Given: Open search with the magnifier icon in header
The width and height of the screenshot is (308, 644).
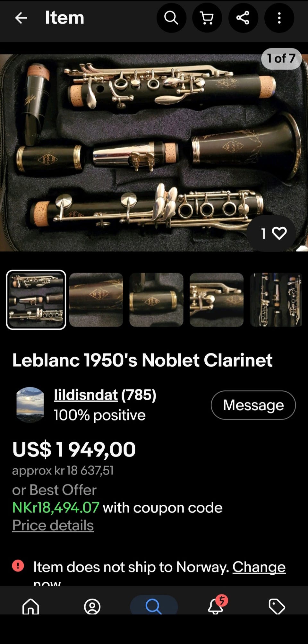Looking at the screenshot, I should pyautogui.click(x=171, y=18).
